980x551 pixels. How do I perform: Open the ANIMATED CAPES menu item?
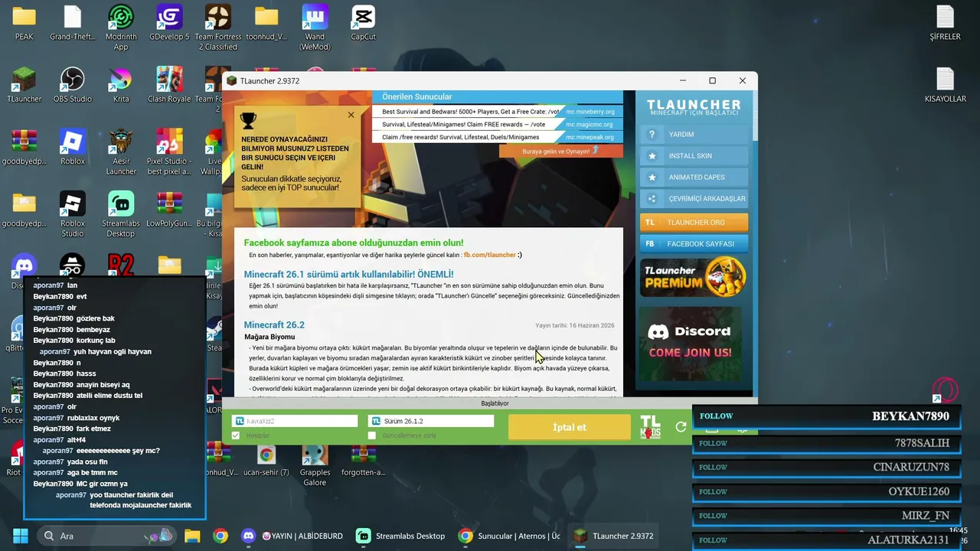coord(694,178)
